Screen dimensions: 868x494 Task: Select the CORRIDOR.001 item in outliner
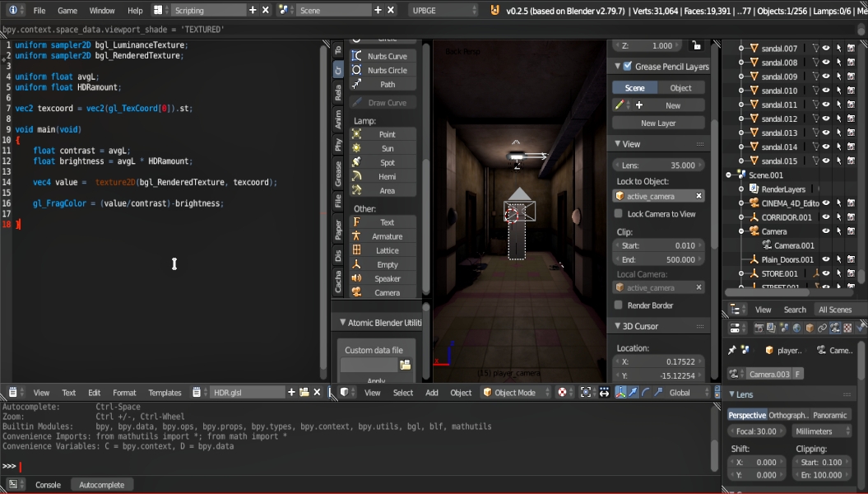787,217
